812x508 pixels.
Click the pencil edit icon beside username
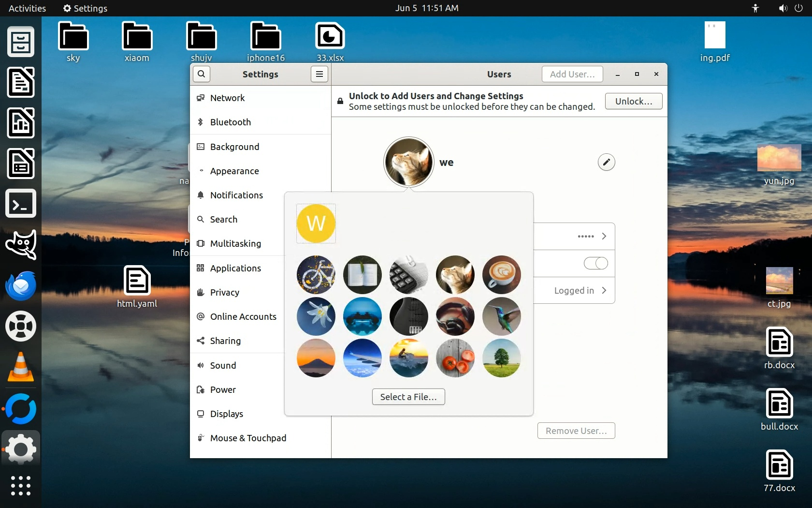click(606, 162)
